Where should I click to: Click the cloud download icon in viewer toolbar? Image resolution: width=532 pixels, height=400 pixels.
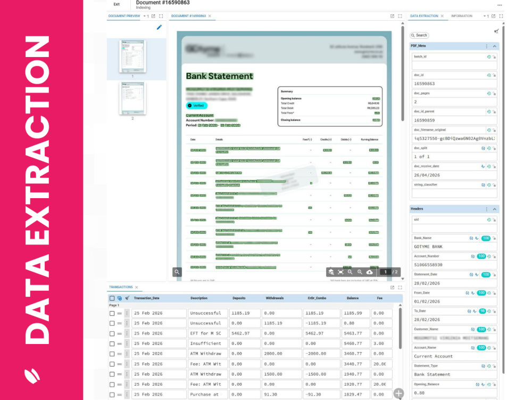pos(370,272)
